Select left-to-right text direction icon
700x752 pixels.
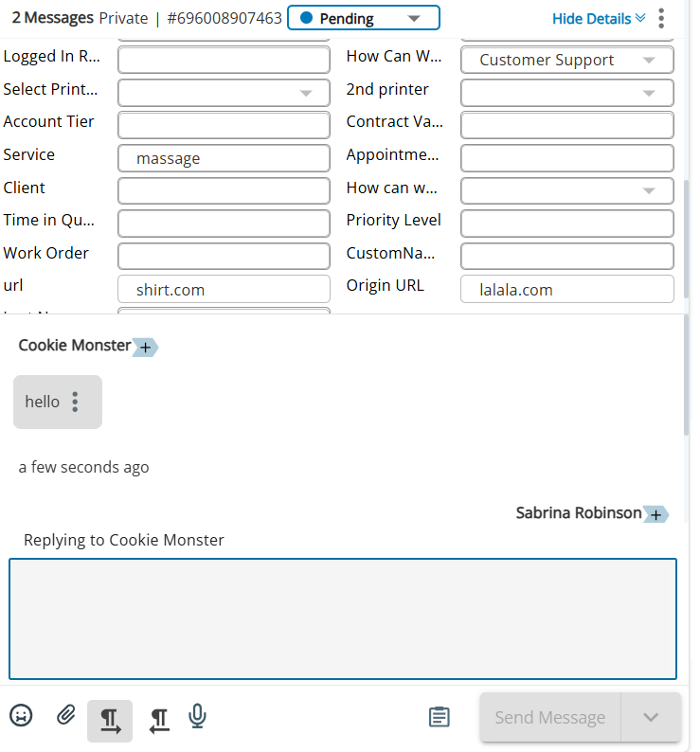tap(110, 721)
